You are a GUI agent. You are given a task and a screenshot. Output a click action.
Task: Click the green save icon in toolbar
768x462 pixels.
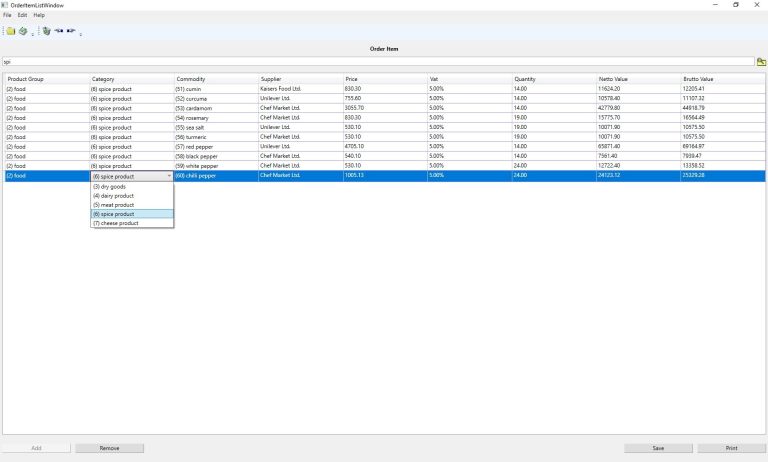click(x=22, y=31)
